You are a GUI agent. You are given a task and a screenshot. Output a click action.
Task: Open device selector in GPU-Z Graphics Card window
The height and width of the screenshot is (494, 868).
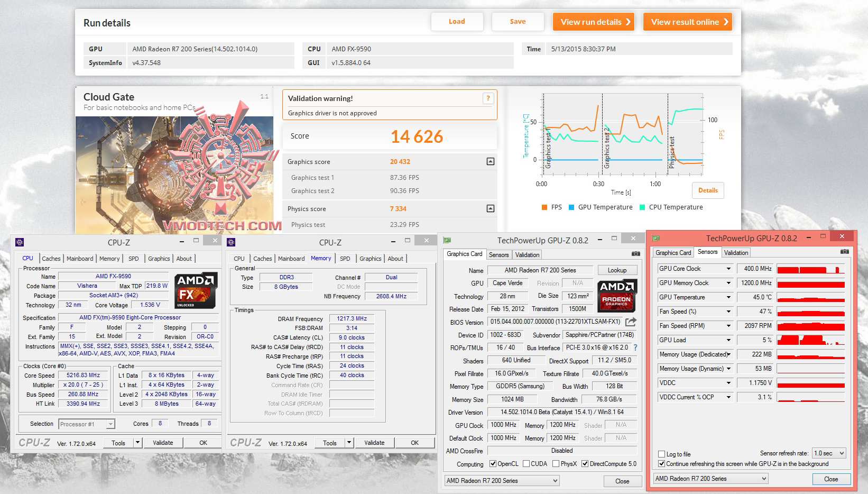click(502, 481)
